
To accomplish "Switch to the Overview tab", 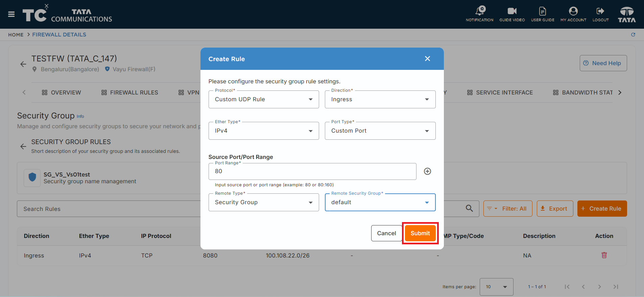I will tap(61, 92).
